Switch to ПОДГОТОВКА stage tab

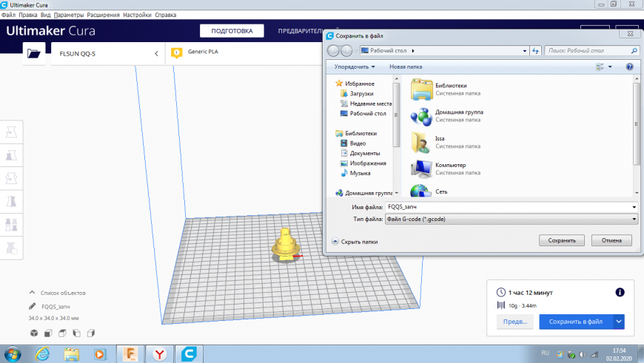pos(232,31)
